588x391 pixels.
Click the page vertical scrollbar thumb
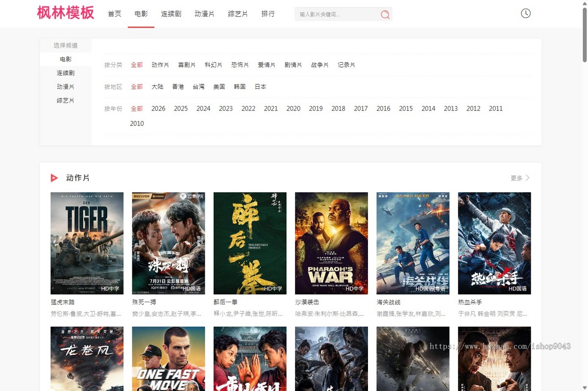[x=584, y=34]
